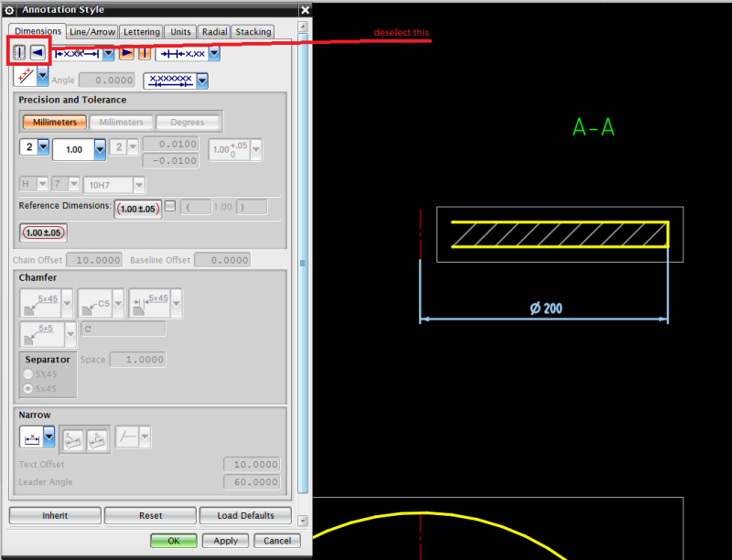Click the Angle value field
This screenshot has width=732, height=560.
(107, 81)
